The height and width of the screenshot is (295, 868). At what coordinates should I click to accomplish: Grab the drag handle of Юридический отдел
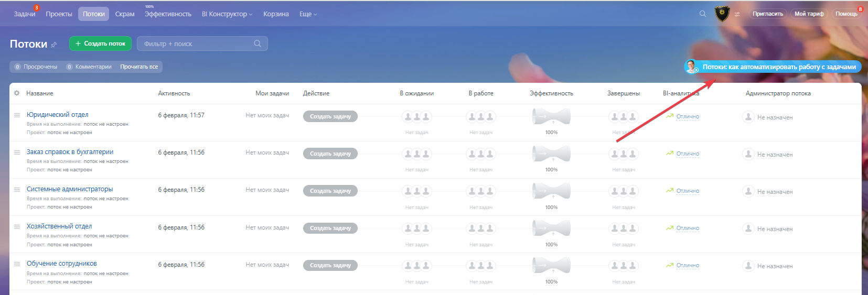click(x=17, y=115)
